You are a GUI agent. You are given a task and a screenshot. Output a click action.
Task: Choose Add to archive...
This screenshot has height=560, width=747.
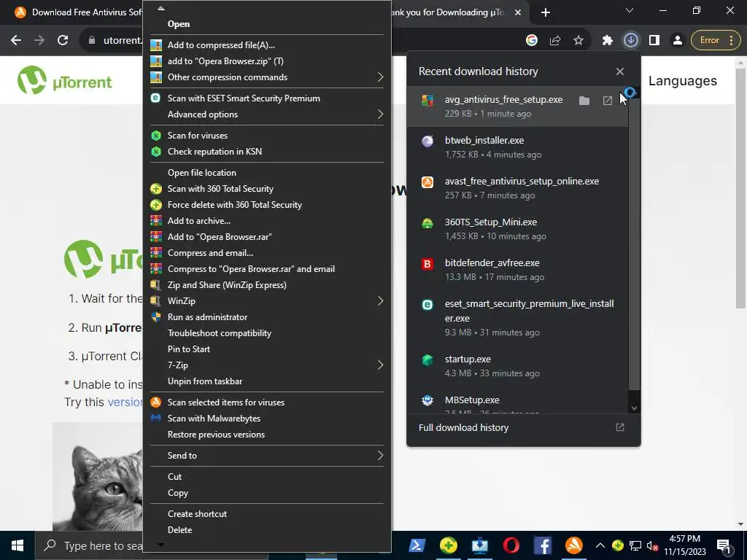pos(267,221)
